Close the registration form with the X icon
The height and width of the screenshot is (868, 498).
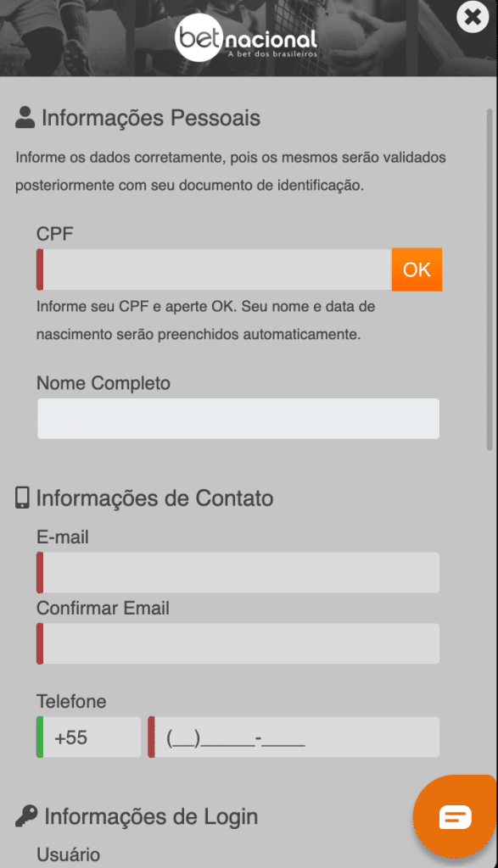coord(473,17)
